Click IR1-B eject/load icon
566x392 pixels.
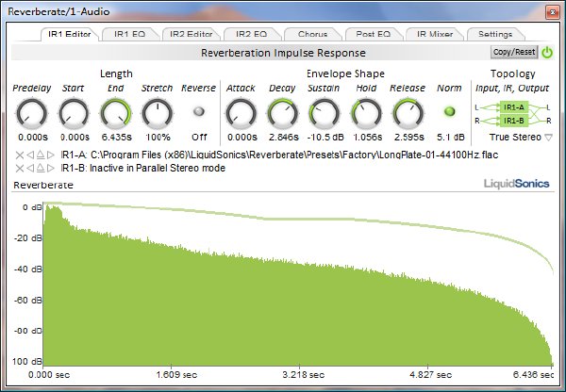tap(41, 168)
